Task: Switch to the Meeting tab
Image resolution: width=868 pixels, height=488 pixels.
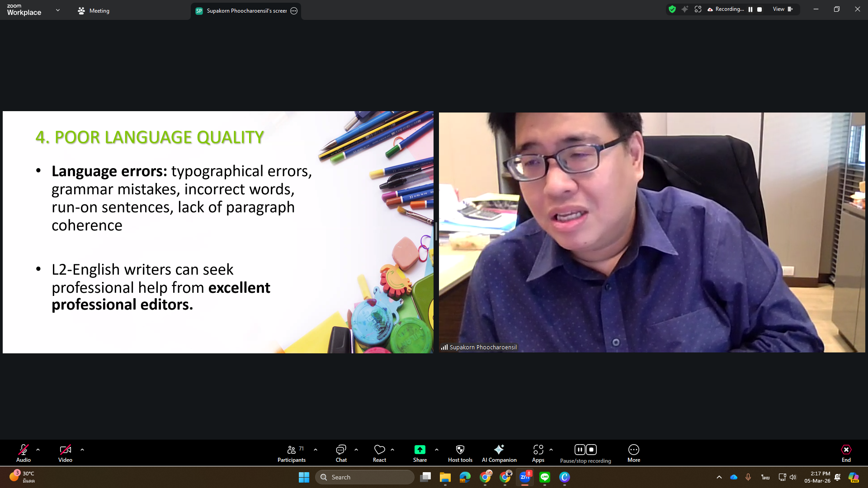Action: (94, 10)
